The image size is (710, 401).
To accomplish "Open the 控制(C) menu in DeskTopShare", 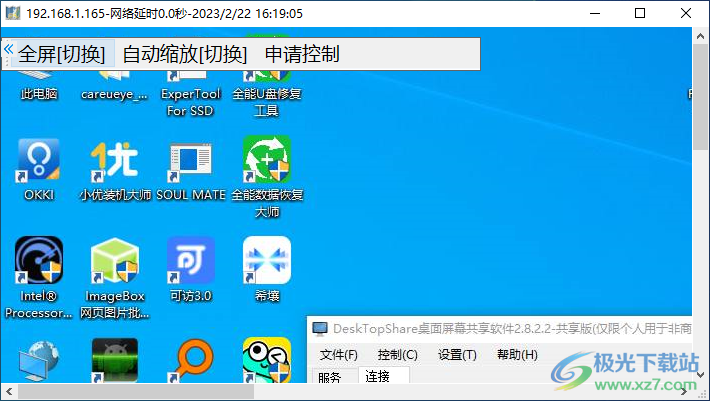I will coord(398,355).
